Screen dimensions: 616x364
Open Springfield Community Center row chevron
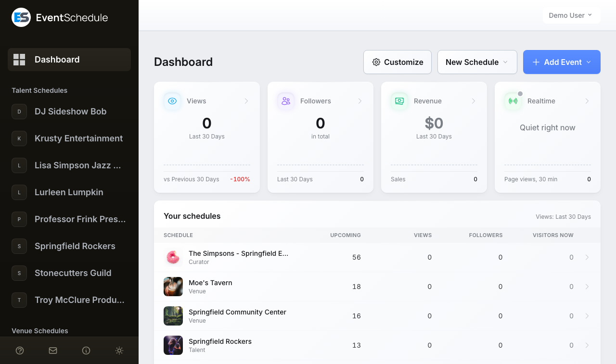587,316
